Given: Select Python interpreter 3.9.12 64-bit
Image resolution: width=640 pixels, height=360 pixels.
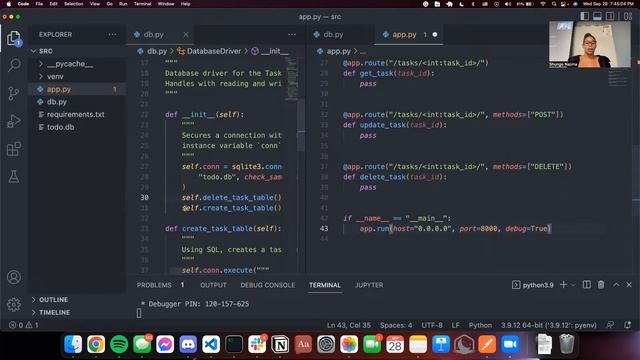Looking at the screenshot, I should click(549, 325).
